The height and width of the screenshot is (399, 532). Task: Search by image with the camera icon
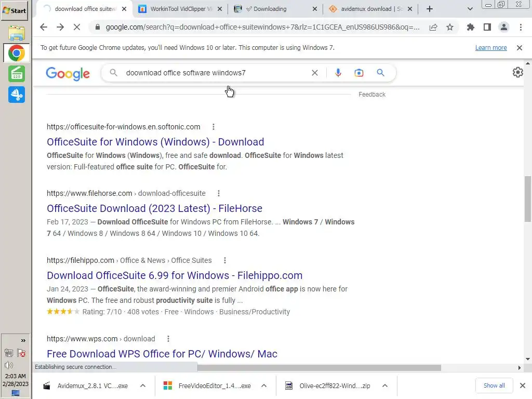(x=359, y=73)
